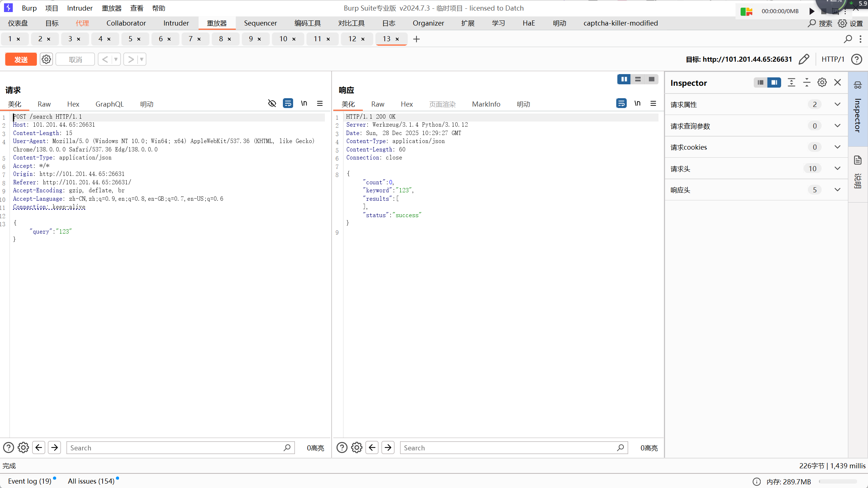
Task: Toggle line wrap in response panel
Action: pyautogui.click(x=621, y=104)
